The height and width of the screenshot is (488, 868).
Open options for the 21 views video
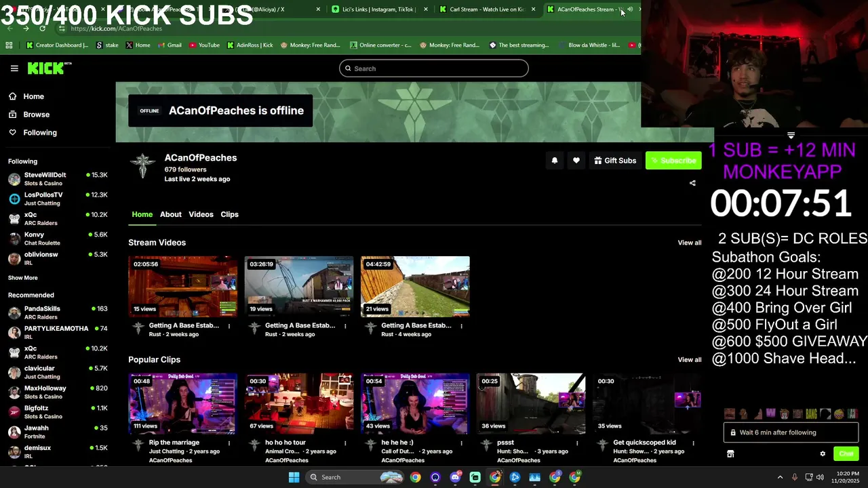461,326
